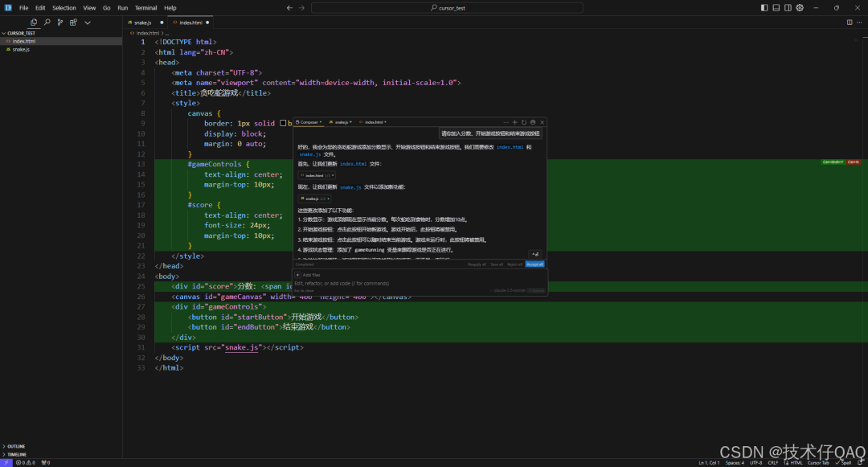Split the editor to the right
868x467 pixels.
(850, 23)
